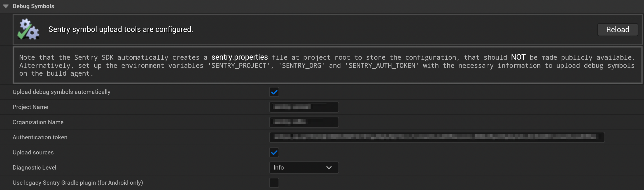The height and width of the screenshot is (190, 644).
Task: Click the Upload debug symbols automatically label
Action: pos(61,92)
